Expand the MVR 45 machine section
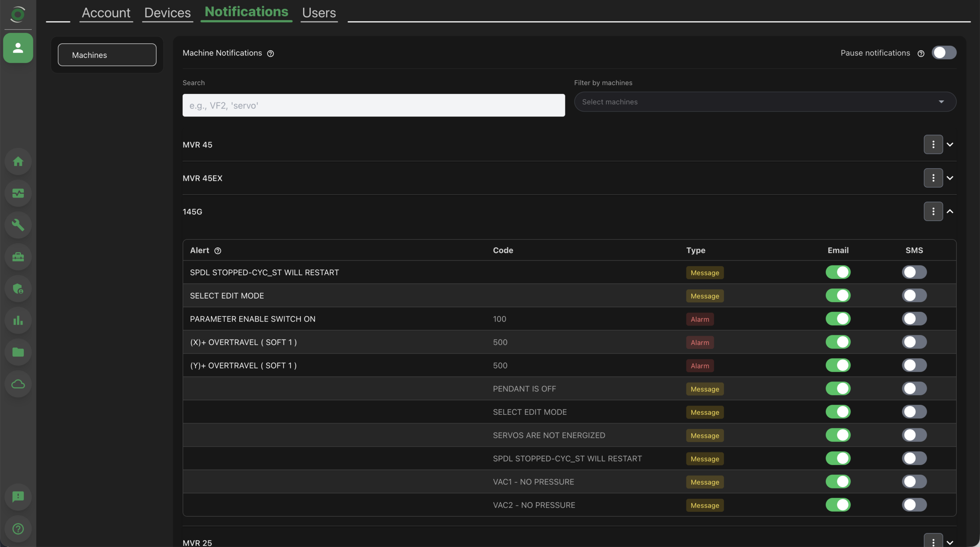This screenshot has width=980, height=547. (950, 144)
